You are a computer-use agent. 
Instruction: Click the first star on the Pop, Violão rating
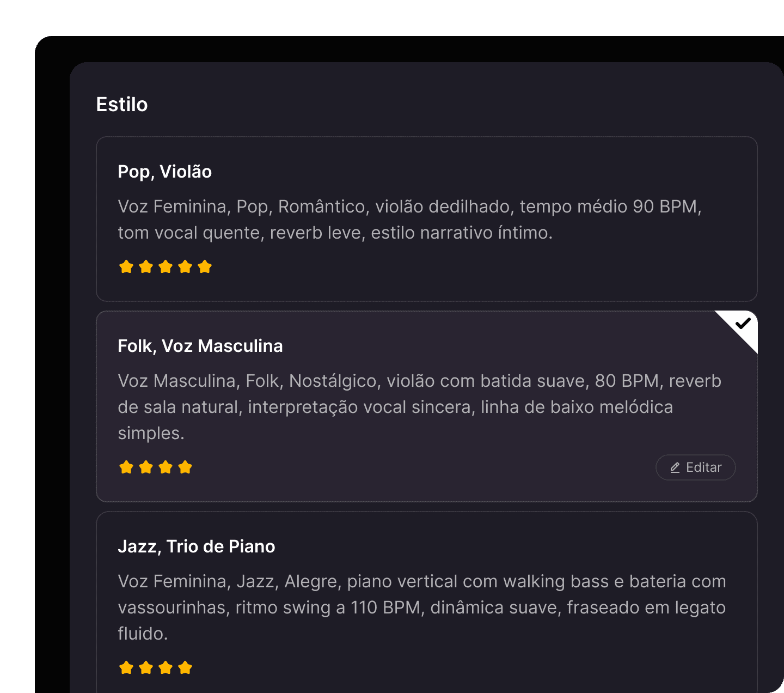click(126, 266)
